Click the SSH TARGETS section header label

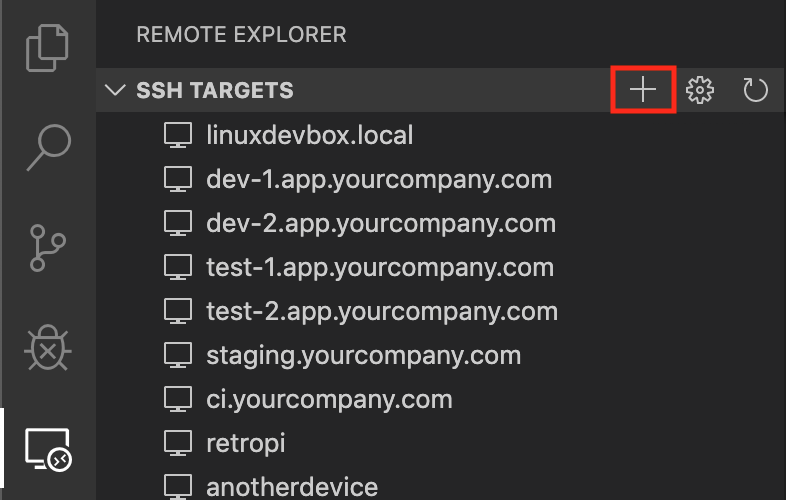215,90
